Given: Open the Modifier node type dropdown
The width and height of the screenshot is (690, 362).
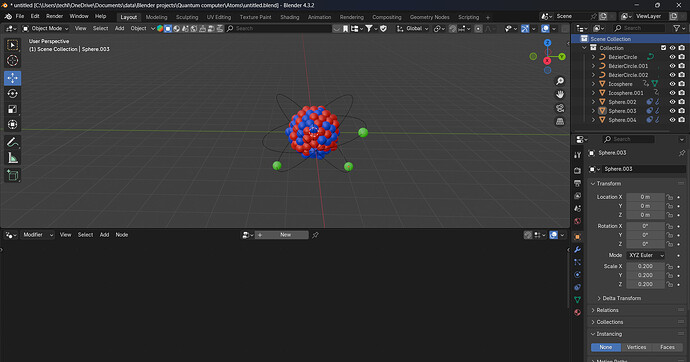Looking at the screenshot, I should click(x=37, y=235).
